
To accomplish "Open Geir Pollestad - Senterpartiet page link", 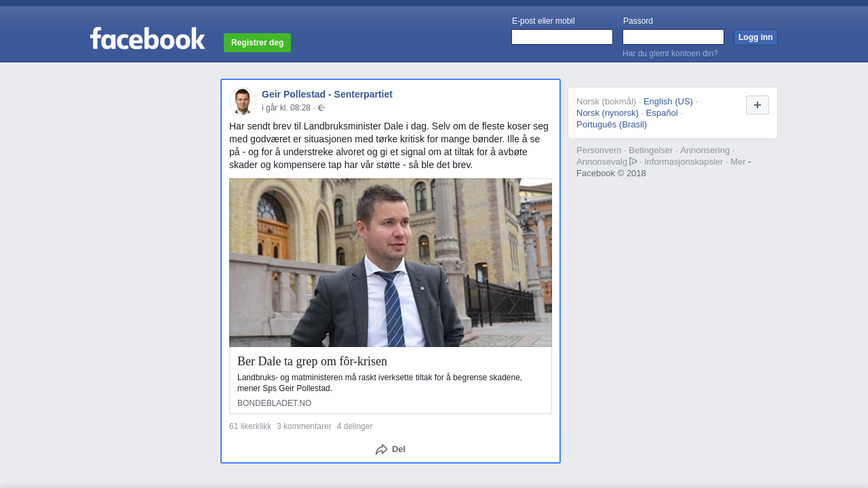I will pyautogui.click(x=327, y=94).
